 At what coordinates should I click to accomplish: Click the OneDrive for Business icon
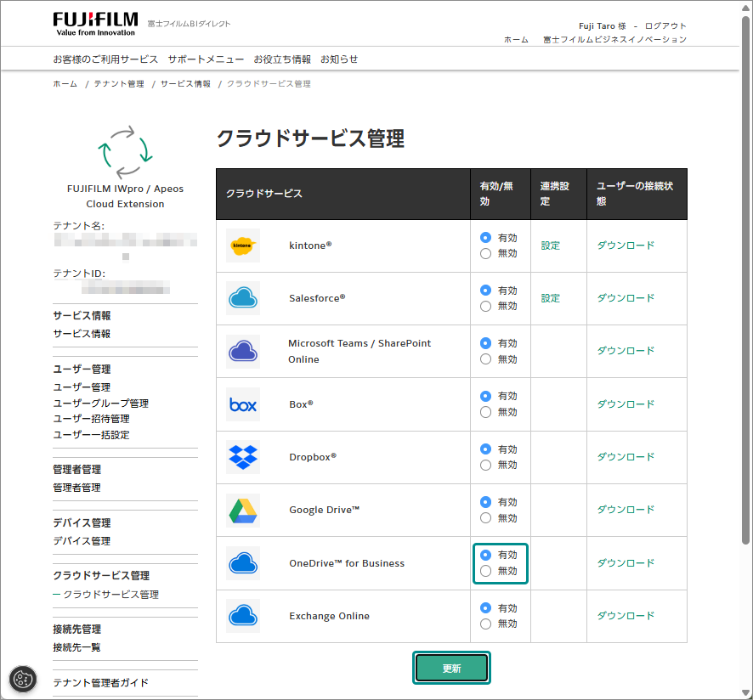(x=243, y=563)
